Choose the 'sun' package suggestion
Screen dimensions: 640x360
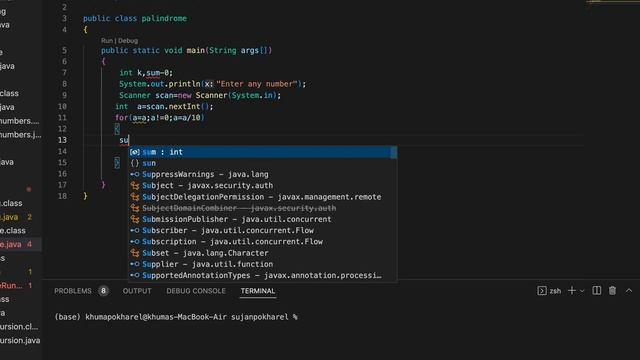tap(262, 163)
